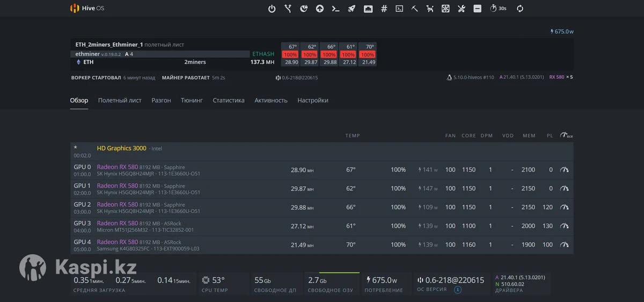Open the Разгон tab
The height and width of the screenshot is (302, 644).
coord(161,100)
